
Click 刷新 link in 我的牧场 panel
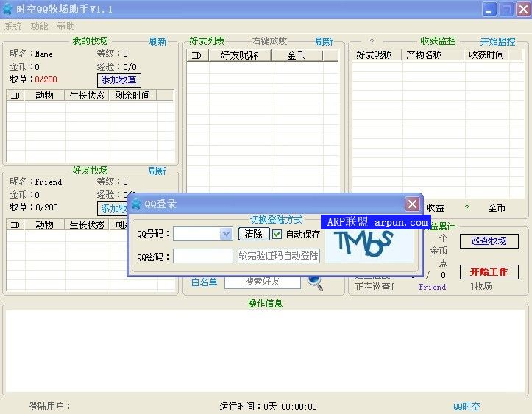[157, 42]
